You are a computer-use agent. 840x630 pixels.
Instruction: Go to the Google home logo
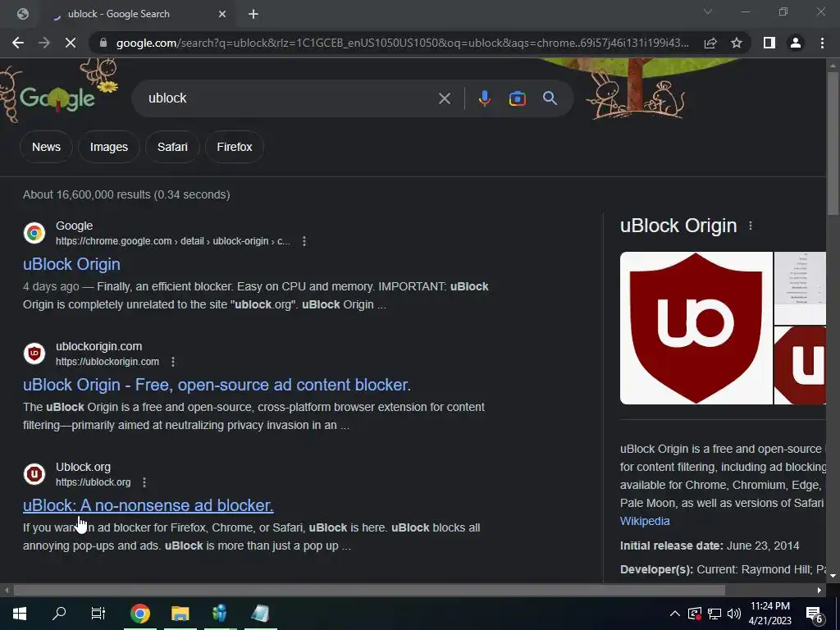(x=57, y=98)
